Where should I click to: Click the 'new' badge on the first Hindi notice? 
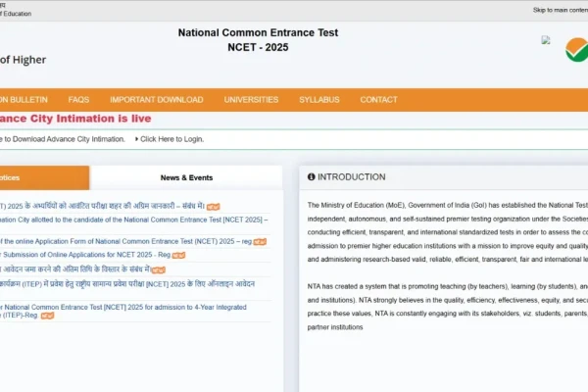point(213,207)
